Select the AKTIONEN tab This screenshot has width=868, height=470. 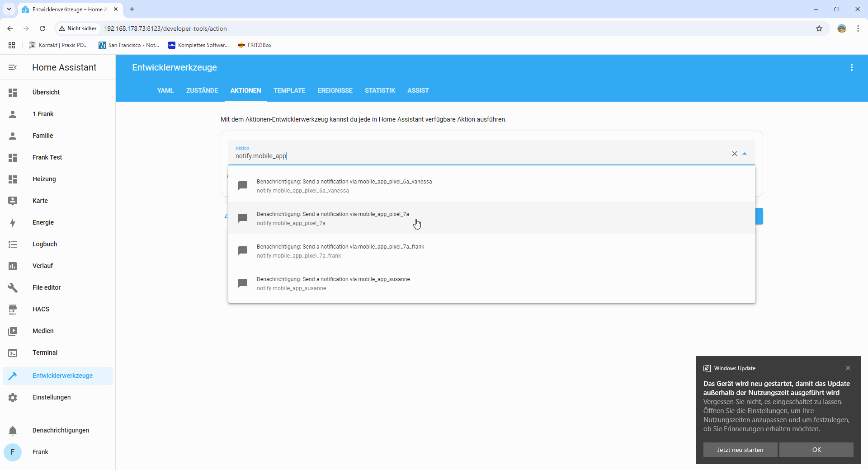[246, 90]
